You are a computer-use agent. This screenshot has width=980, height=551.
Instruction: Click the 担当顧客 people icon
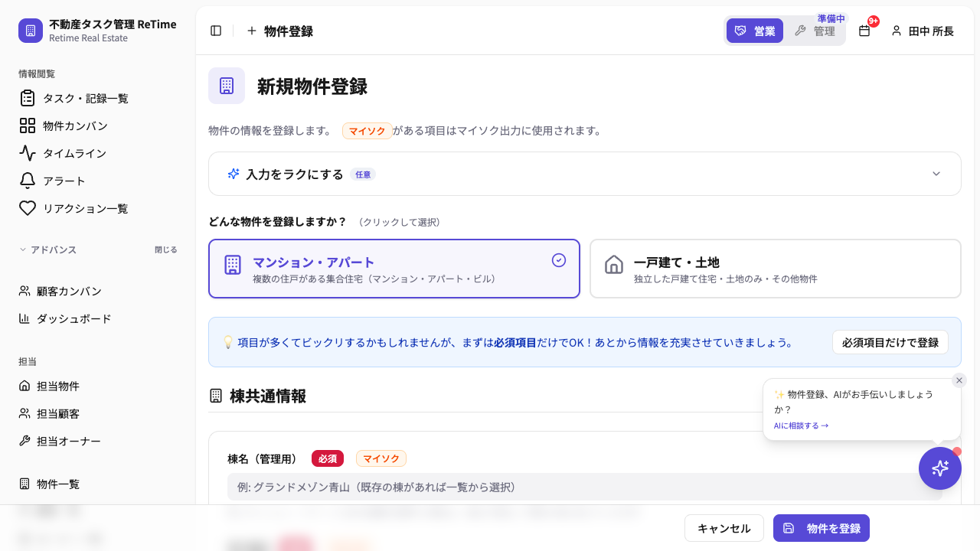click(24, 413)
